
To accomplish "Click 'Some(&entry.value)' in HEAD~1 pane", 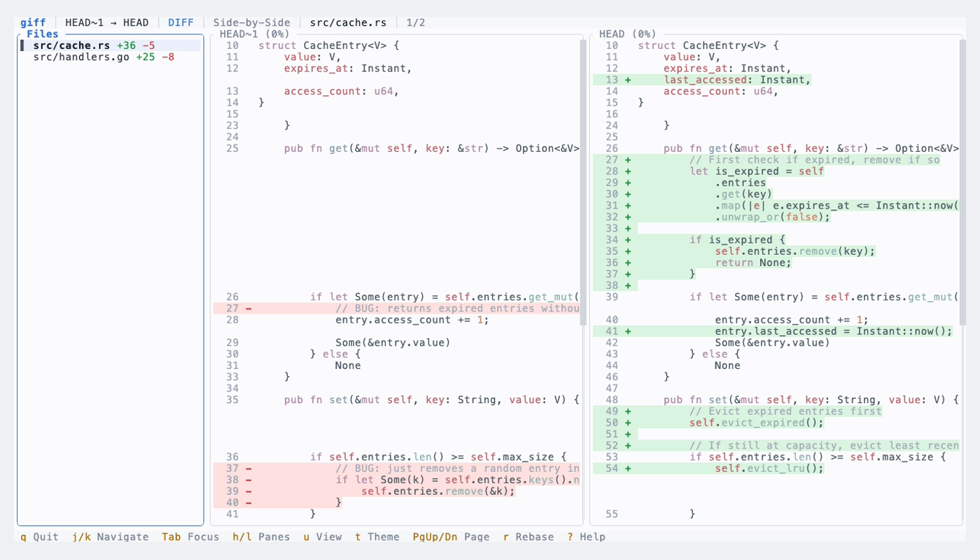I will tap(393, 342).
